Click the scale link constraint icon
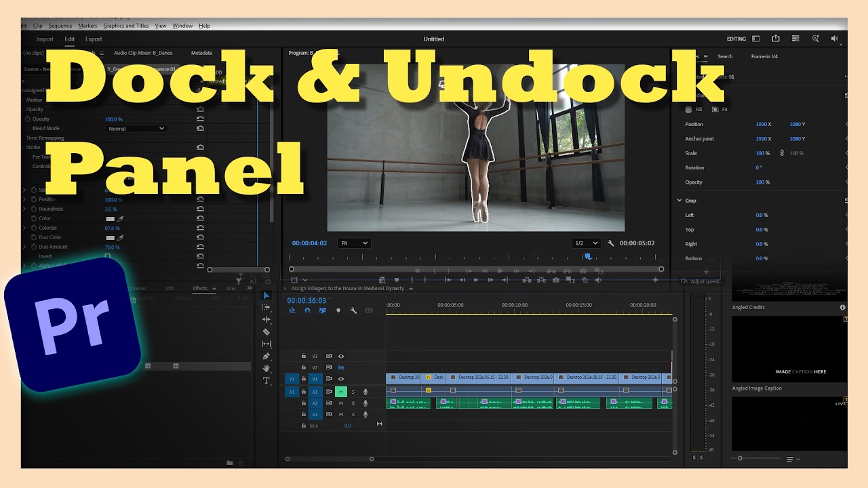This screenshot has height=488, width=868. click(x=782, y=153)
